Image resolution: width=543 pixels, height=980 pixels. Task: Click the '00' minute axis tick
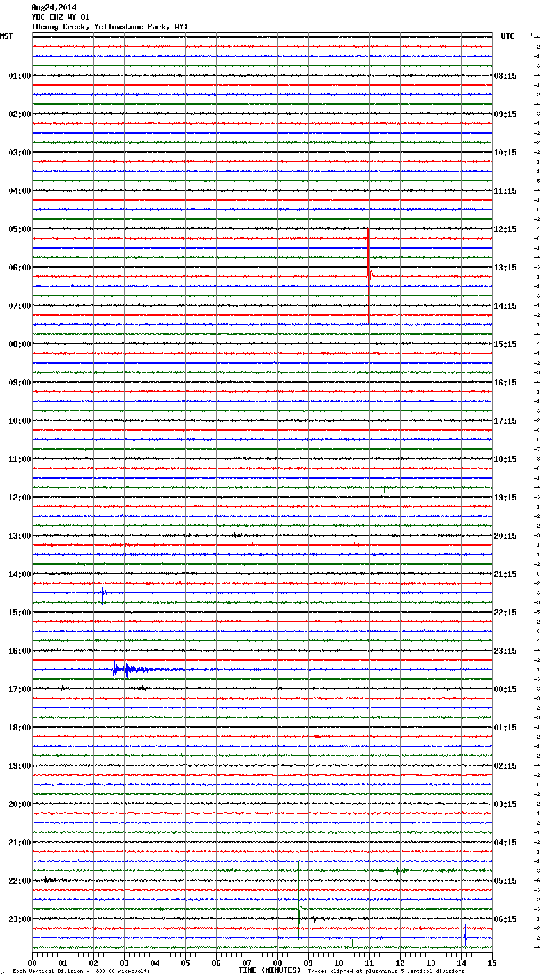[33, 963]
